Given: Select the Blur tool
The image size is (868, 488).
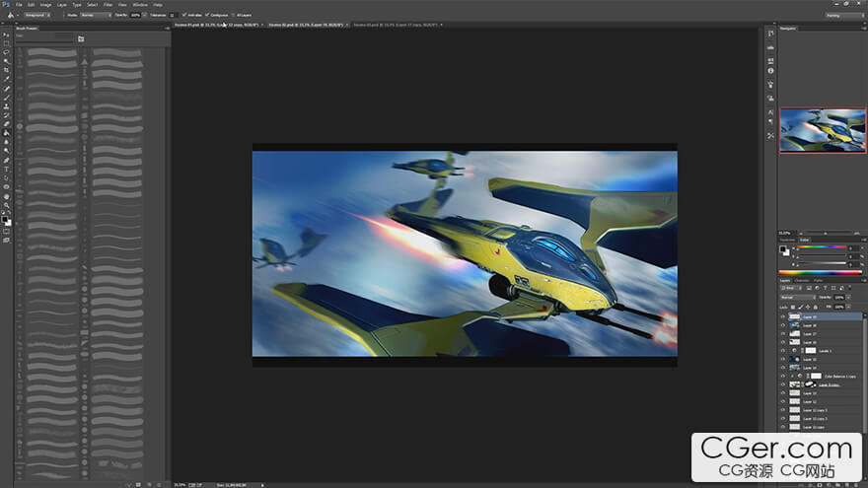Looking at the screenshot, I should point(6,142).
